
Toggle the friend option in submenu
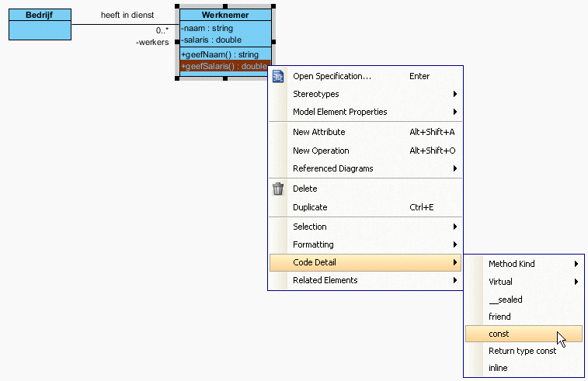pos(499,317)
